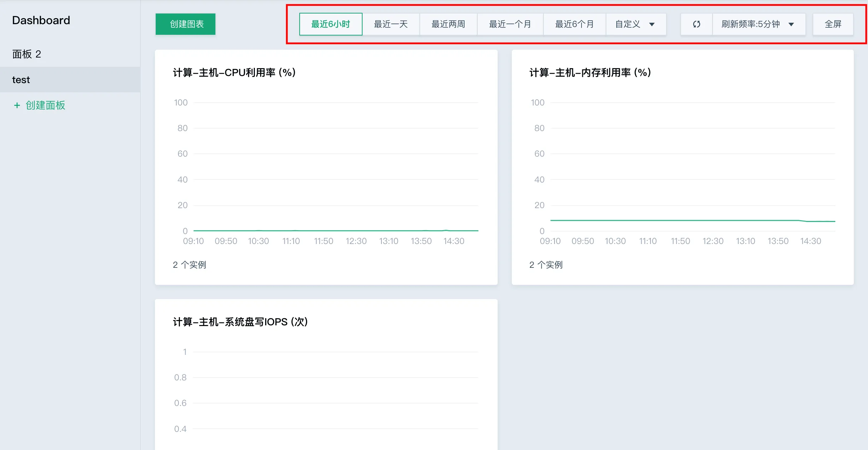The image size is (868, 450).
Task: Click the 内存利用率 chart title
Action: click(x=590, y=72)
